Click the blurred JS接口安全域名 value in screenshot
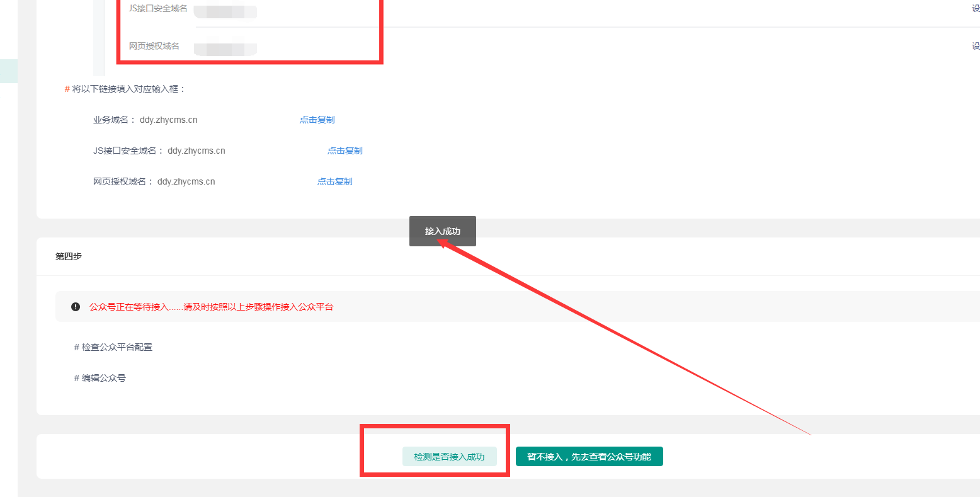Screen dimensions: 980x497 pos(225,11)
